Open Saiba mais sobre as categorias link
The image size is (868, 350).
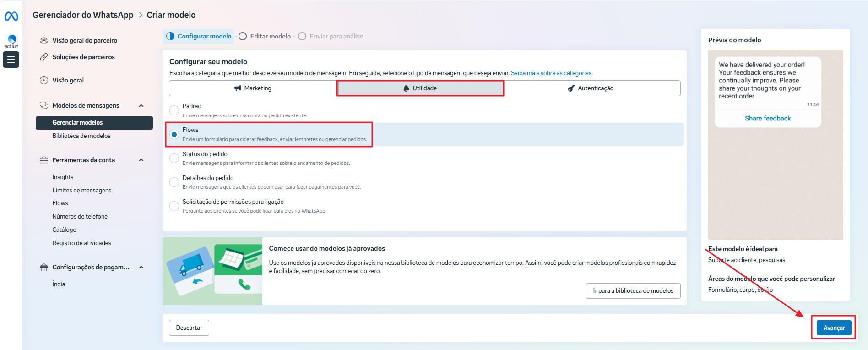(551, 73)
